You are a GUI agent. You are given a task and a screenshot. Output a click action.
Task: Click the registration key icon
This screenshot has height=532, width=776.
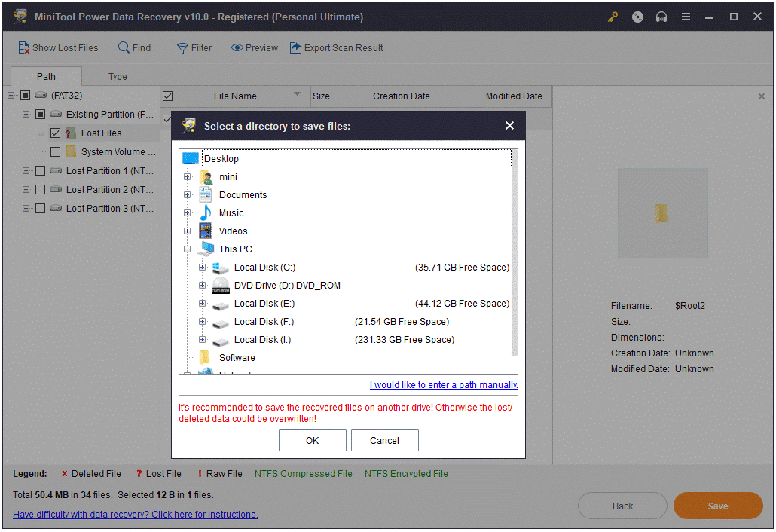coord(613,17)
